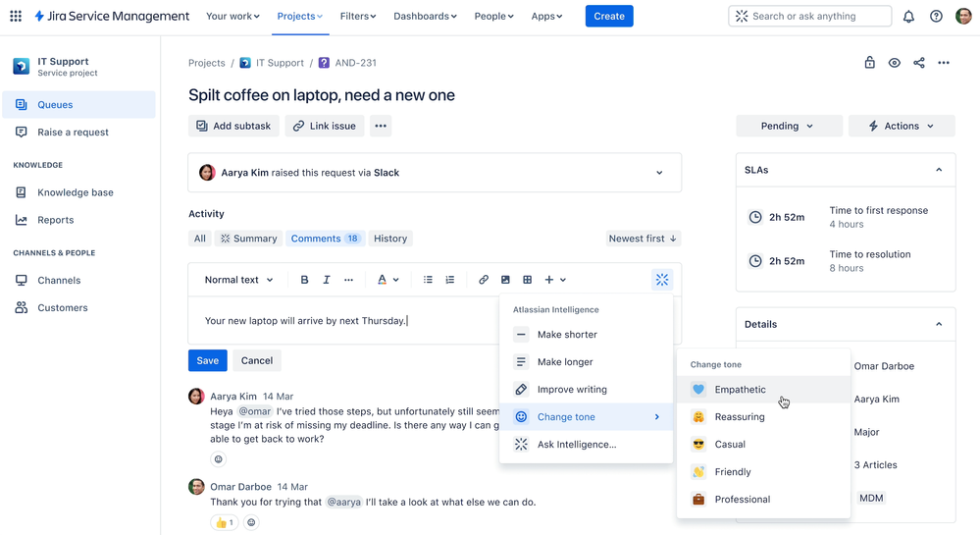
Task: Open the help question mark icon
Action: click(x=936, y=17)
